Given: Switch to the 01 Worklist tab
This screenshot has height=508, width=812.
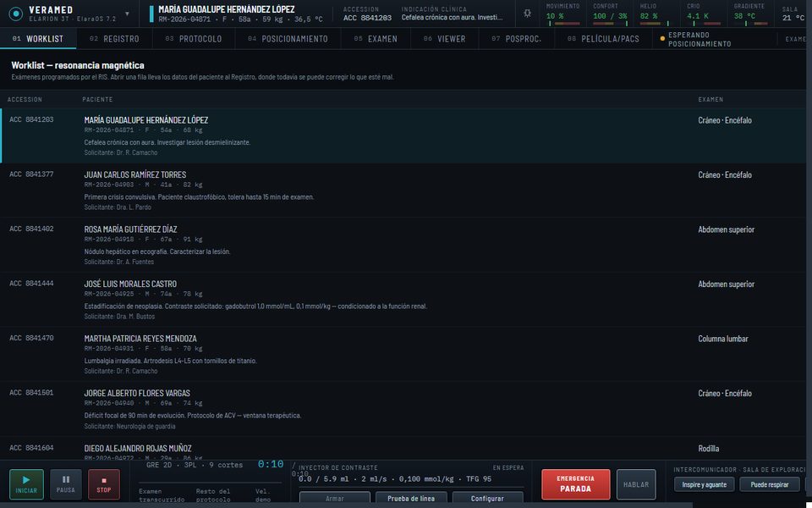Looking at the screenshot, I should [38, 39].
